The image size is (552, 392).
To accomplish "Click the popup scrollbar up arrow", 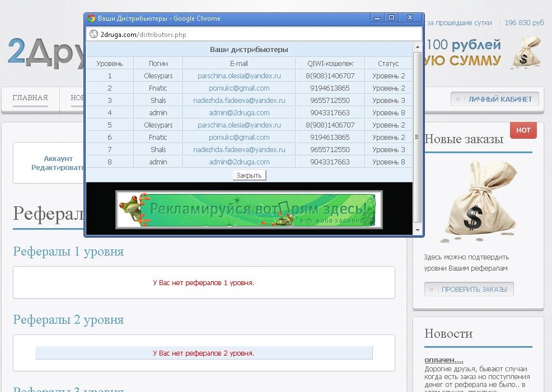I will tap(418, 47).
